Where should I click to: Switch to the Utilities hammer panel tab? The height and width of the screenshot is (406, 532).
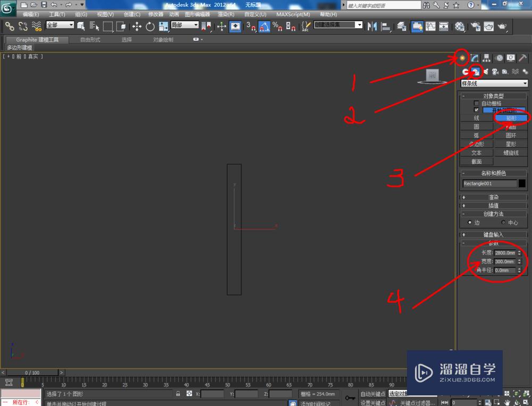tap(522, 58)
